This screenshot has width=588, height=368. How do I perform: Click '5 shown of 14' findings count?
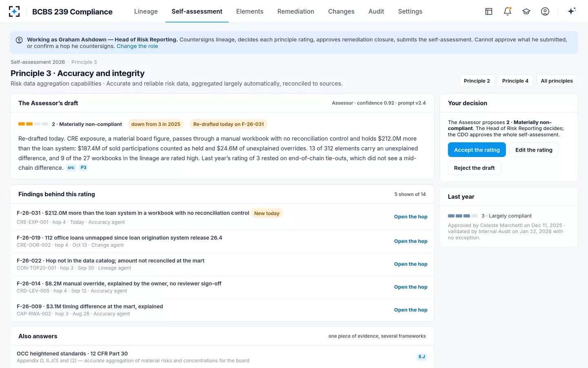[410, 194]
